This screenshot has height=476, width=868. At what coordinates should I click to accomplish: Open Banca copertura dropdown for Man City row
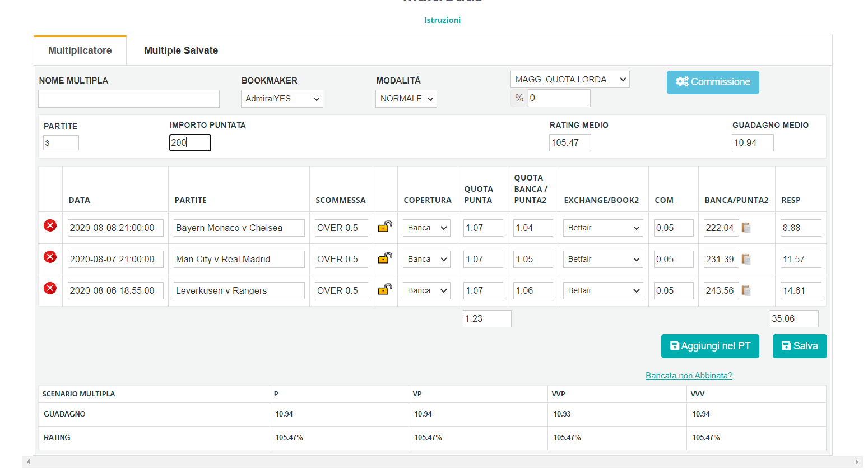426,259
